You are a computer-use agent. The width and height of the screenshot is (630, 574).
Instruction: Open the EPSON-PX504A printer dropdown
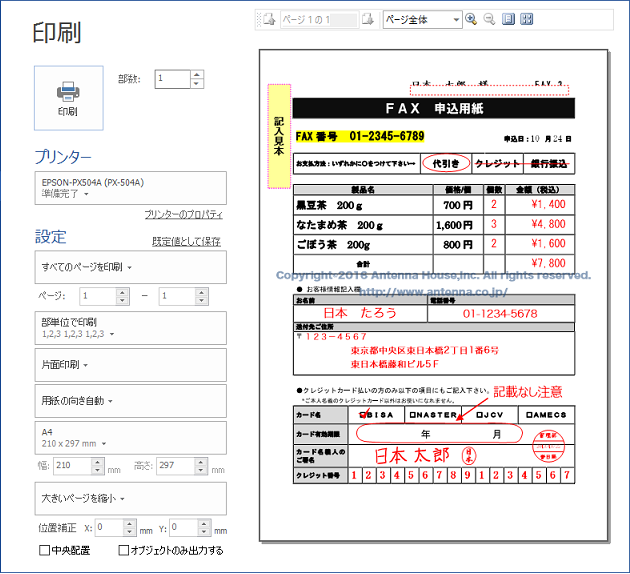[131, 188]
